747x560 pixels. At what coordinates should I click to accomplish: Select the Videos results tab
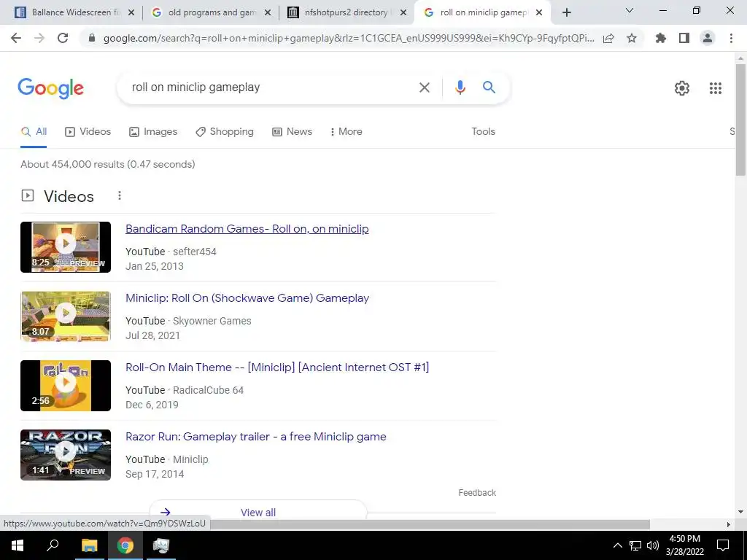(x=88, y=132)
